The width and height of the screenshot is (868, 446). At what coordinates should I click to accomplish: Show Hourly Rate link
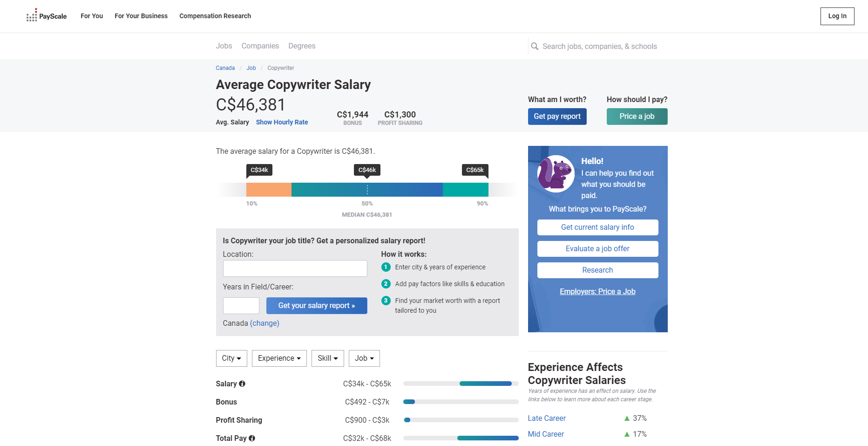click(282, 122)
